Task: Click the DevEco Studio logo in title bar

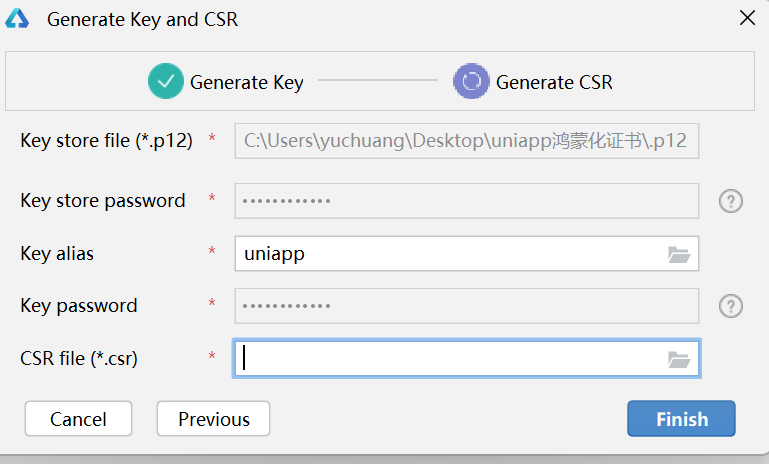Action: pos(17,19)
